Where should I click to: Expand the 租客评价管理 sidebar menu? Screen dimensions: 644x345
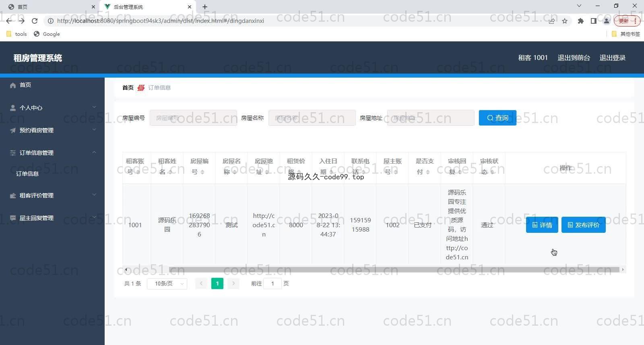[x=52, y=195]
